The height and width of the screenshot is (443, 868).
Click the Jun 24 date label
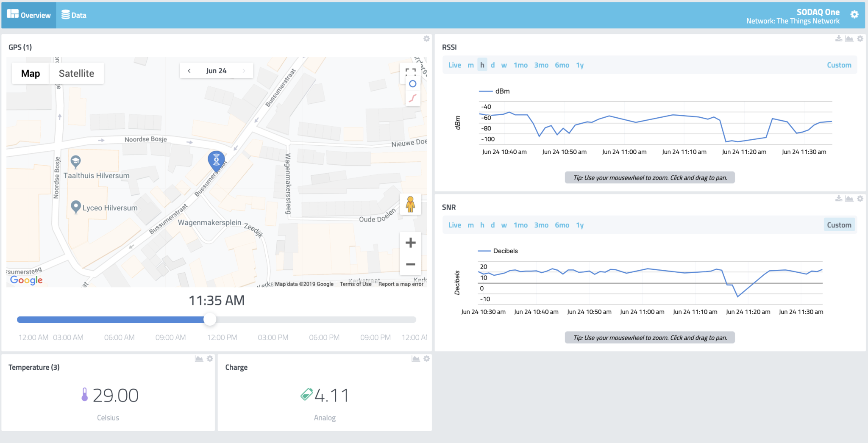point(216,71)
